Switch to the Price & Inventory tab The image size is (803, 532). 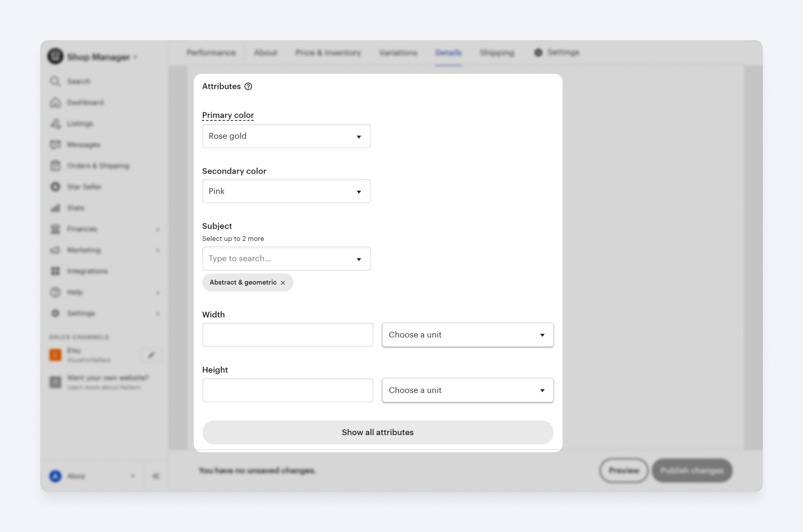tap(328, 53)
